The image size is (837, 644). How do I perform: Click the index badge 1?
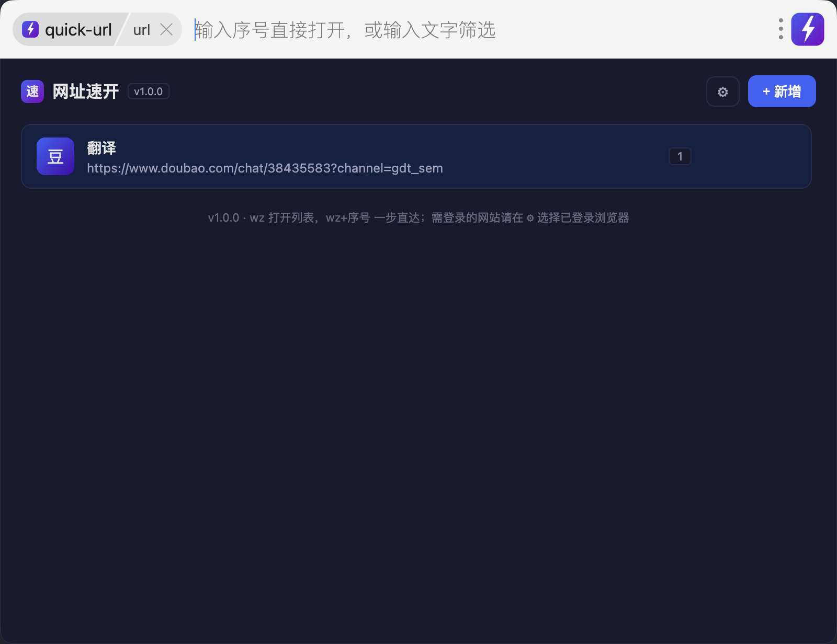[x=680, y=156]
